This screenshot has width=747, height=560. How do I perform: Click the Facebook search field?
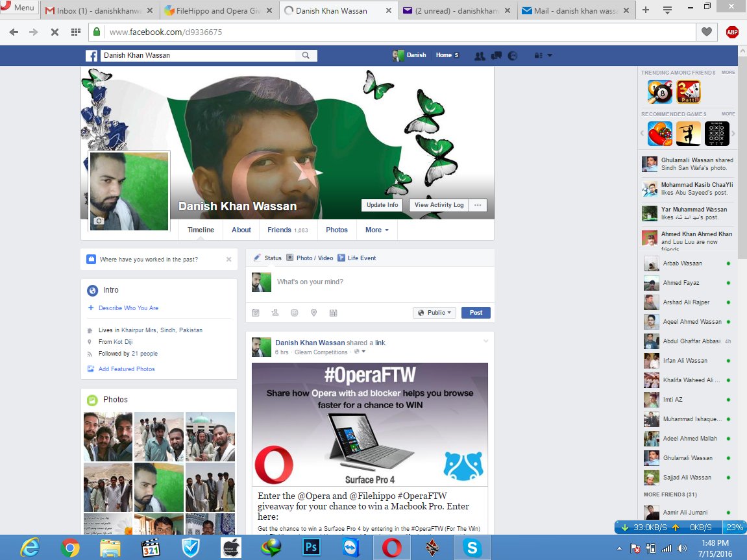coord(198,55)
